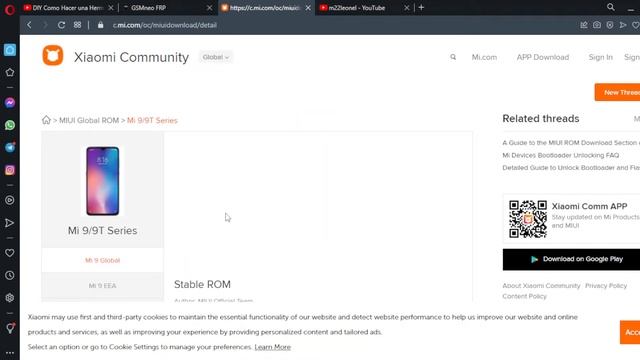Image resolution: width=640 pixels, height=360 pixels.
Task: Open MIUI Global ROM breadcrumb
Action: point(89,120)
